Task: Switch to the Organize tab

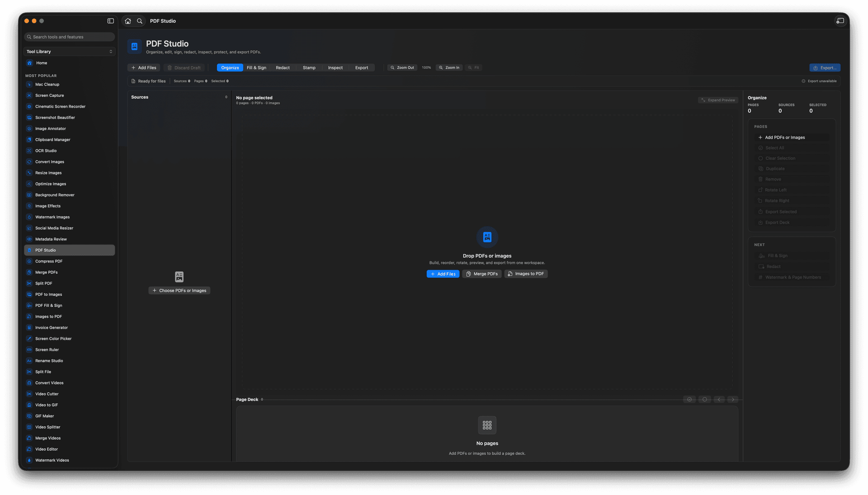Action: tap(230, 67)
